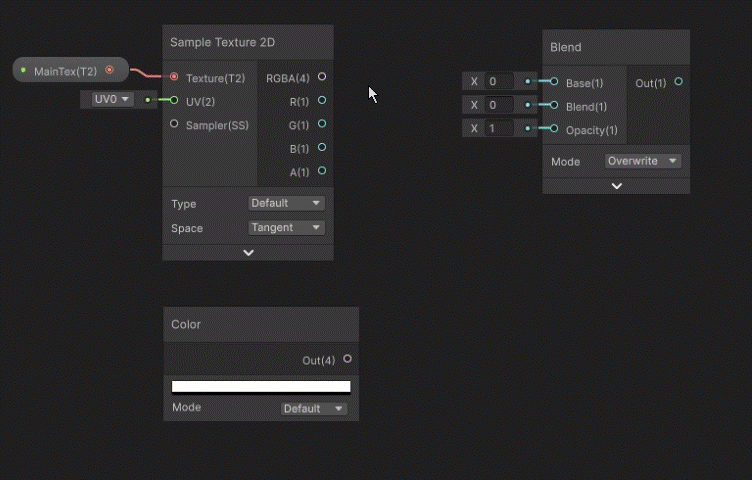Open the Color node Mode dropdown
The image size is (752, 480).
click(x=313, y=408)
